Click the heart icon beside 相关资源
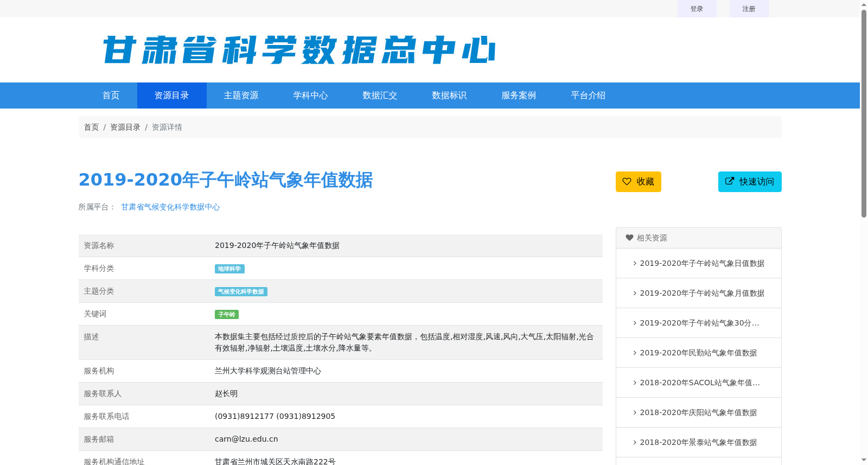 (x=629, y=238)
